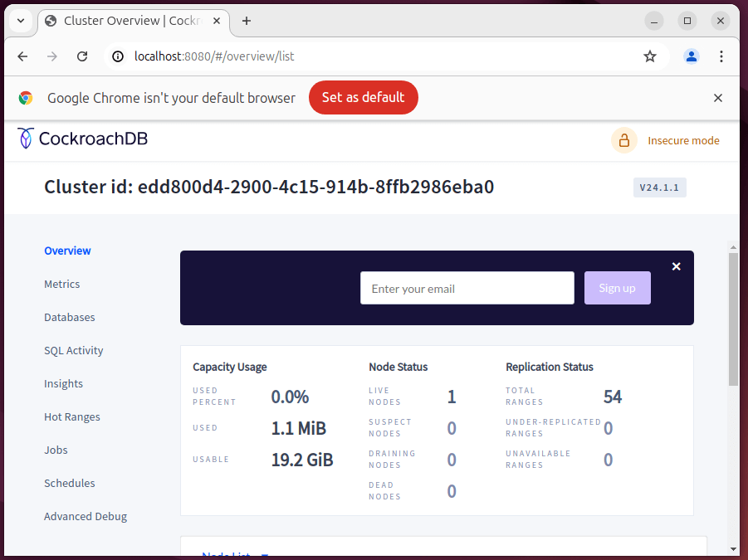Minimize the Chrome window
Viewport: 748px width, 560px height.
pyautogui.click(x=654, y=21)
